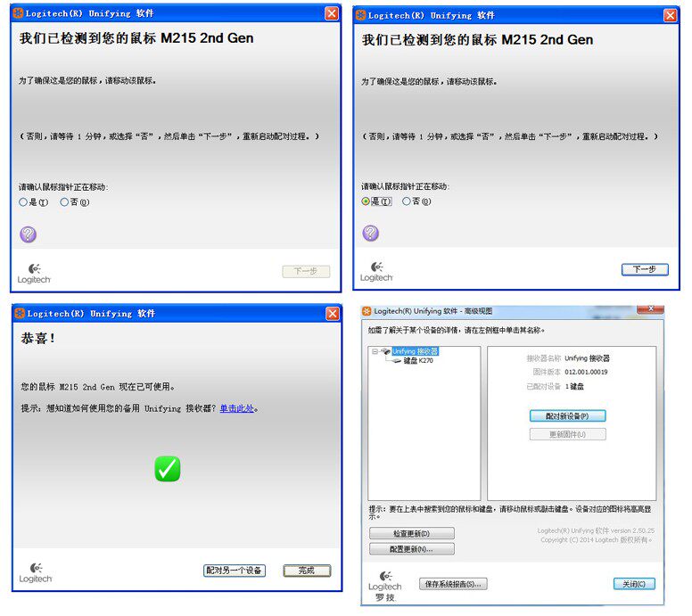Viewport: 692px width, 616px height.
Task: Click Unifying title bar icon in top-right window
Action: 360,15
